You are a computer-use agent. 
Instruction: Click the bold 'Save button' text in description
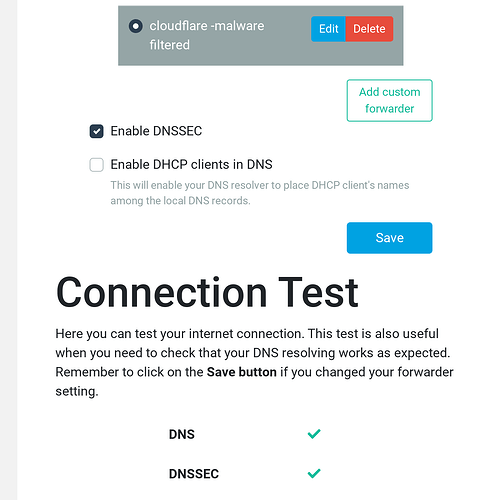[242, 372]
